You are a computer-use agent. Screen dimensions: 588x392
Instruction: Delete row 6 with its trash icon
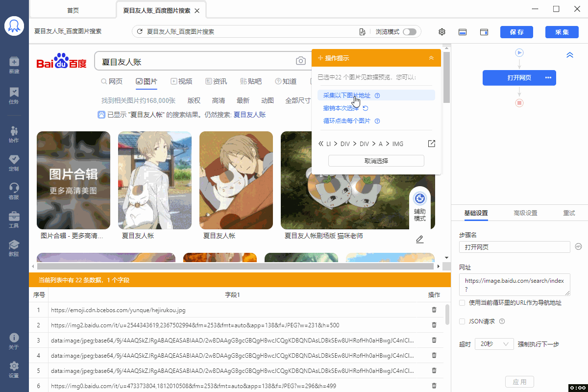point(434,386)
